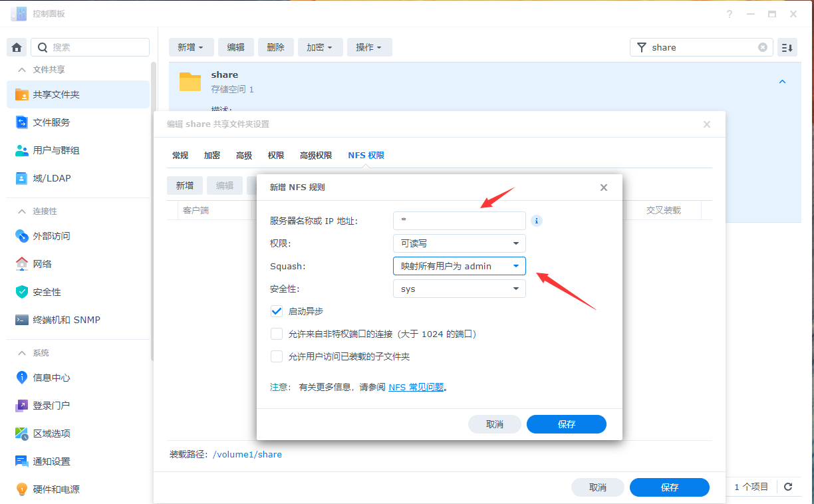Screen dimensions: 814x504
Task: Click the share filter input field
Action: click(x=702, y=47)
